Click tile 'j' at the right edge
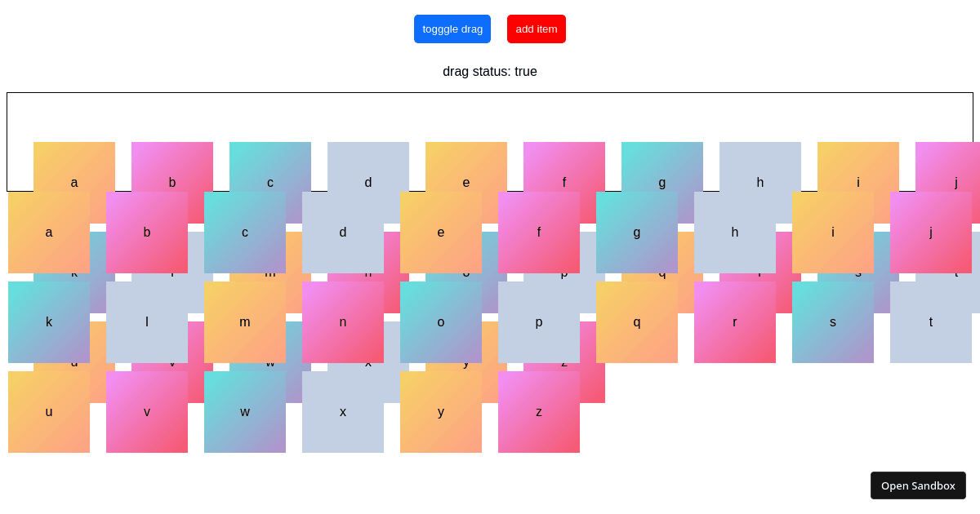 click(930, 233)
